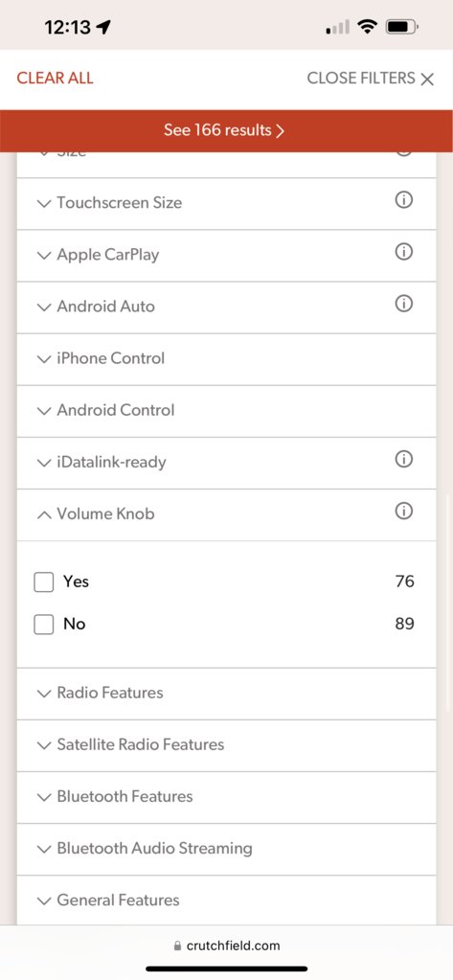Image resolution: width=453 pixels, height=980 pixels.
Task: Open info icon for Apple CarPlay
Action: (x=404, y=252)
